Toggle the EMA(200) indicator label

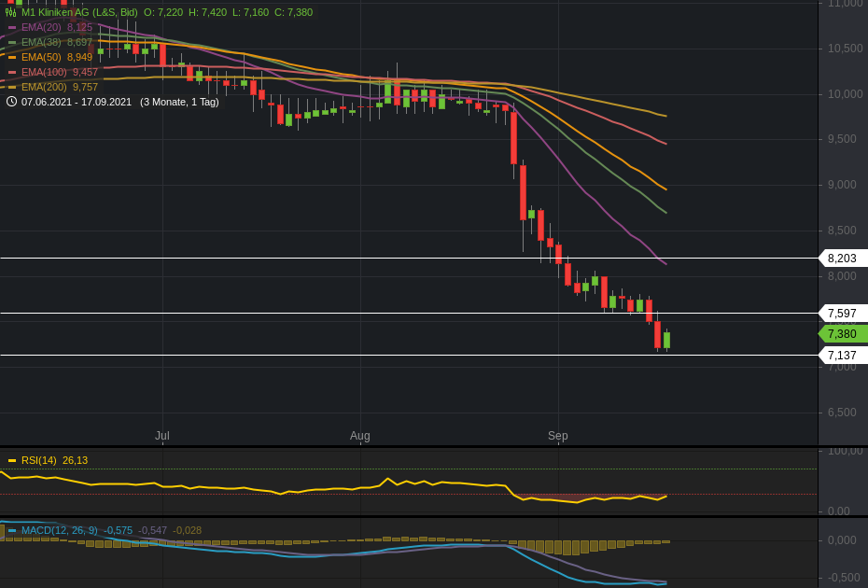coord(44,87)
